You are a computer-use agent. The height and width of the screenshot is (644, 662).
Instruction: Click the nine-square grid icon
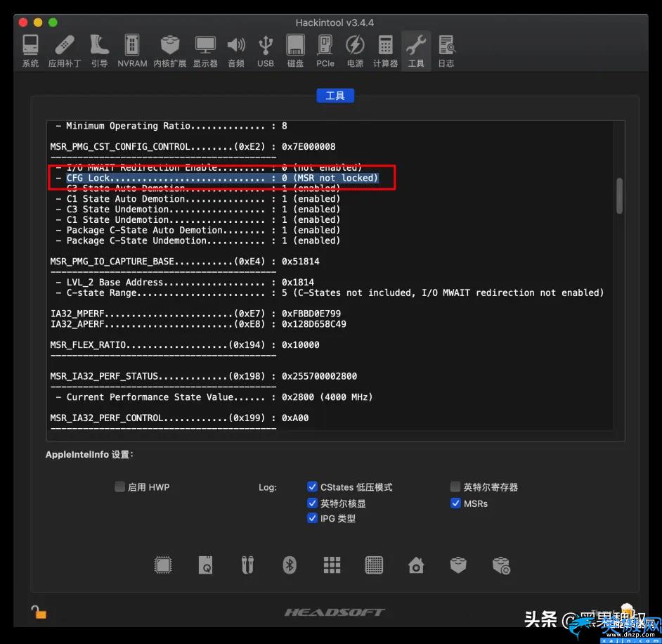pyautogui.click(x=332, y=565)
